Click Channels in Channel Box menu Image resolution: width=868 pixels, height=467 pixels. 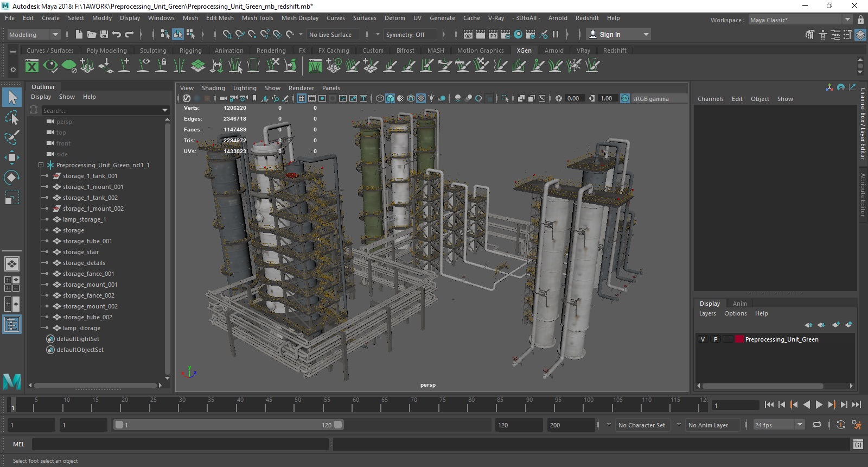click(710, 99)
